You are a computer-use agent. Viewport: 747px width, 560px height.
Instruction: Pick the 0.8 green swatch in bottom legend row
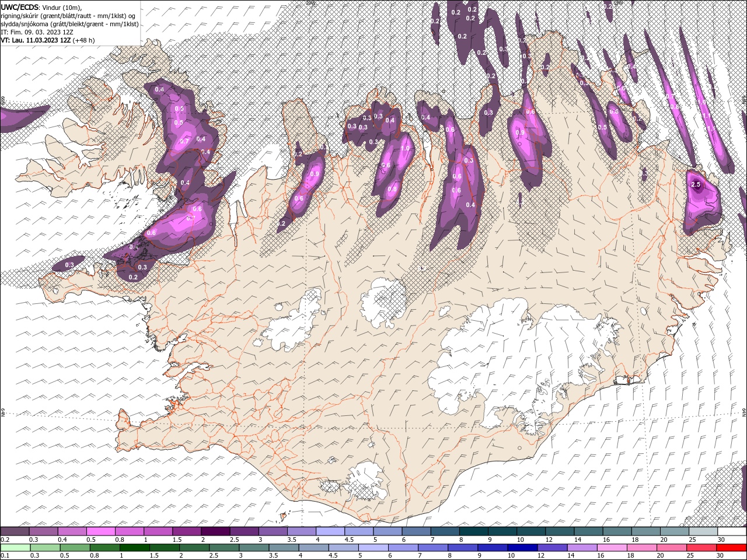pos(105,548)
